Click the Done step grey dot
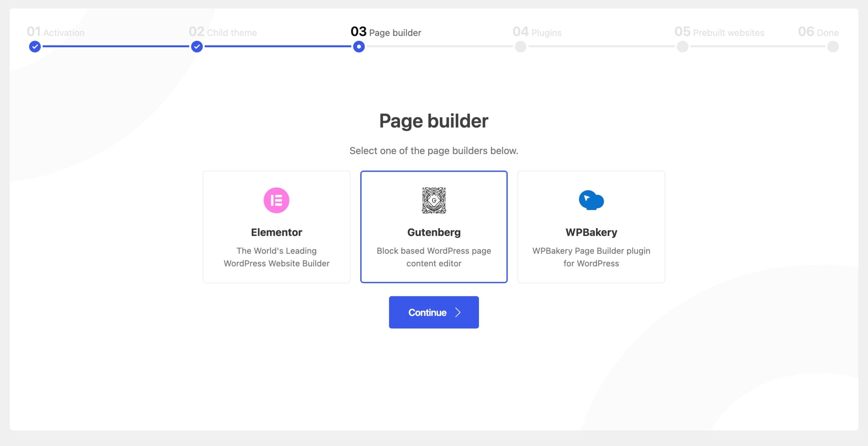 click(x=833, y=47)
